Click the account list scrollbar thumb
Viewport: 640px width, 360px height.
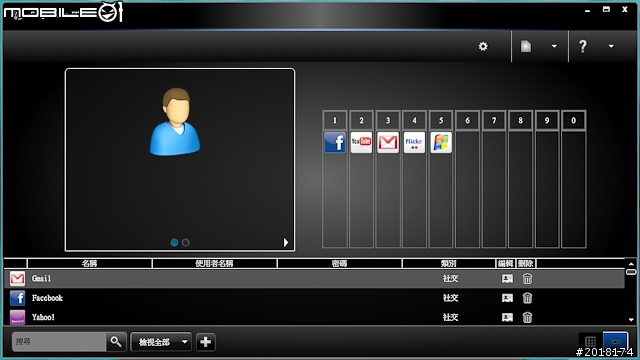coord(631,272)
